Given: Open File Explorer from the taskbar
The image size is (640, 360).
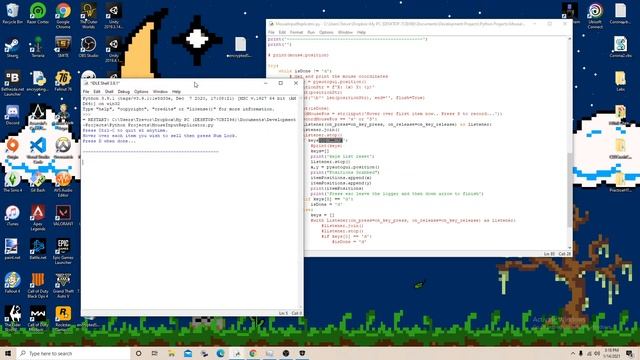Looking at the screenshot, I should click(x=171, y=353).
